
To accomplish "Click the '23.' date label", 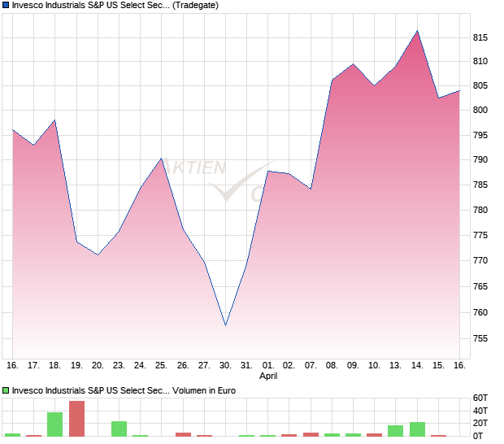I will coord(119,366).
